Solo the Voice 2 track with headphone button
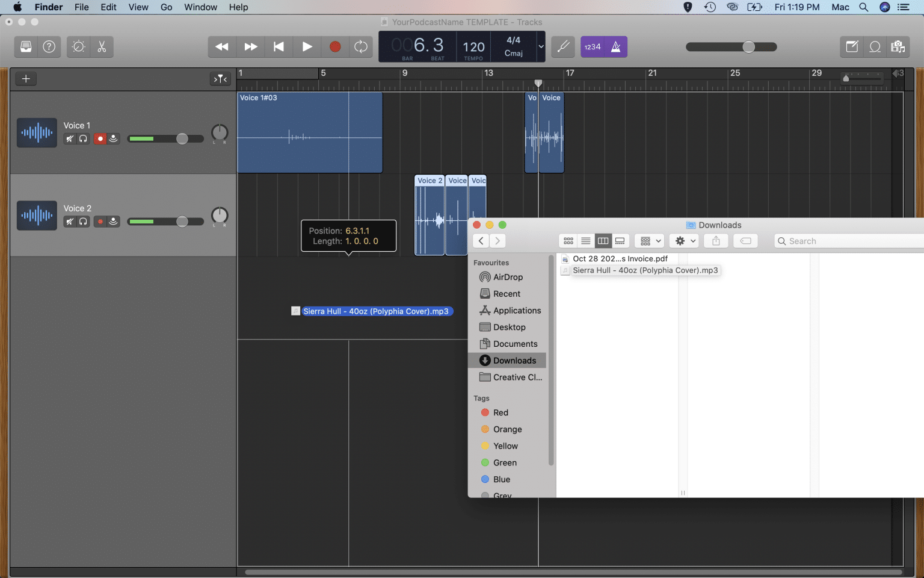The width and height of the screenshot is (924, 578). pyautogui.click(x=82, y=221)
